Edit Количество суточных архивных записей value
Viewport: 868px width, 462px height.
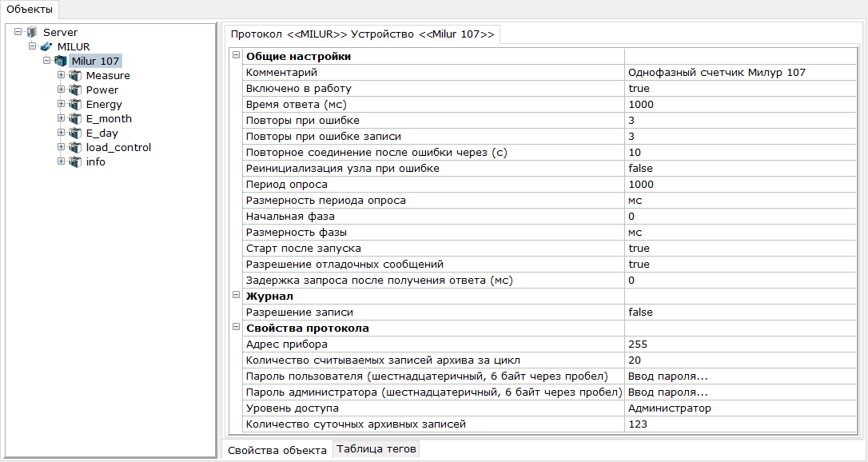tap(740, 424)
